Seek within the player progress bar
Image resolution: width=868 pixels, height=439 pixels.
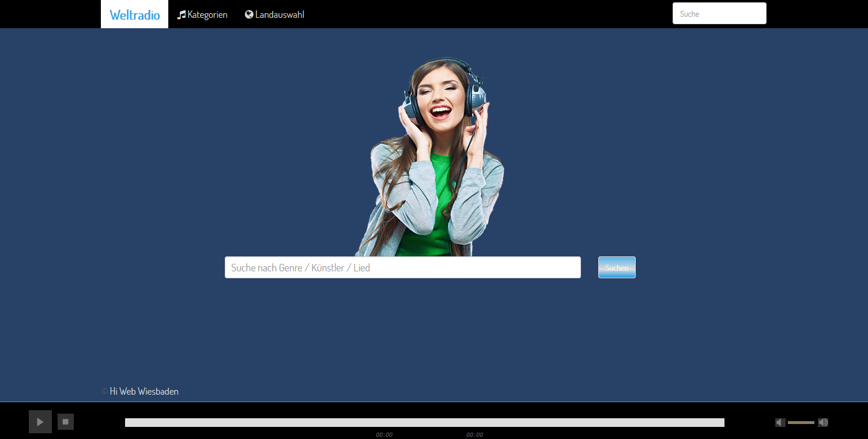click(x=425, y=422)
